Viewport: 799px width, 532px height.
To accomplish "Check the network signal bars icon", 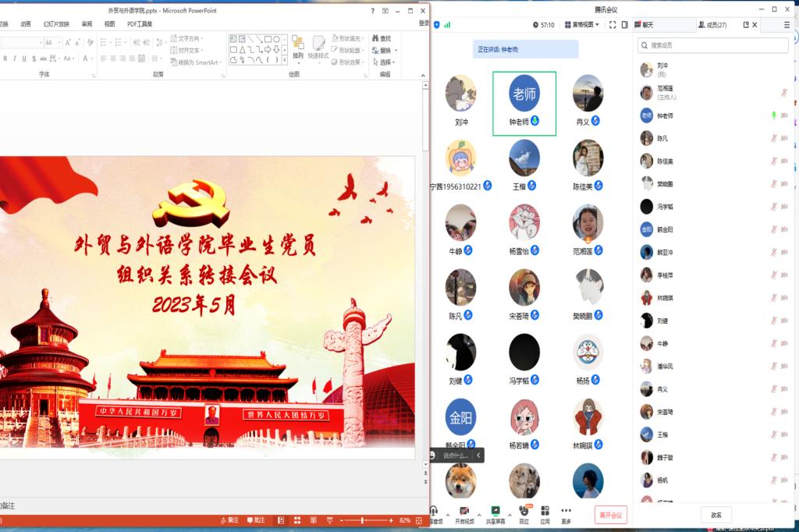I will (x=447, y=24).
